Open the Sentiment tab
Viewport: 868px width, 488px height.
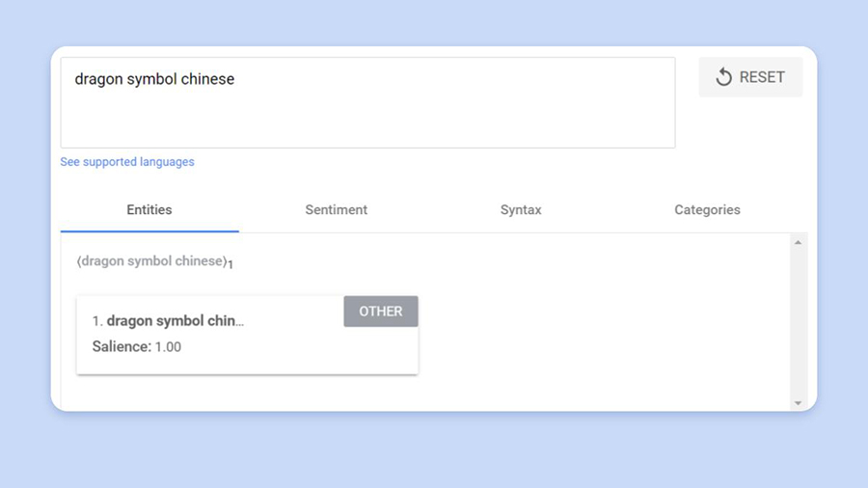coord(336,209)
